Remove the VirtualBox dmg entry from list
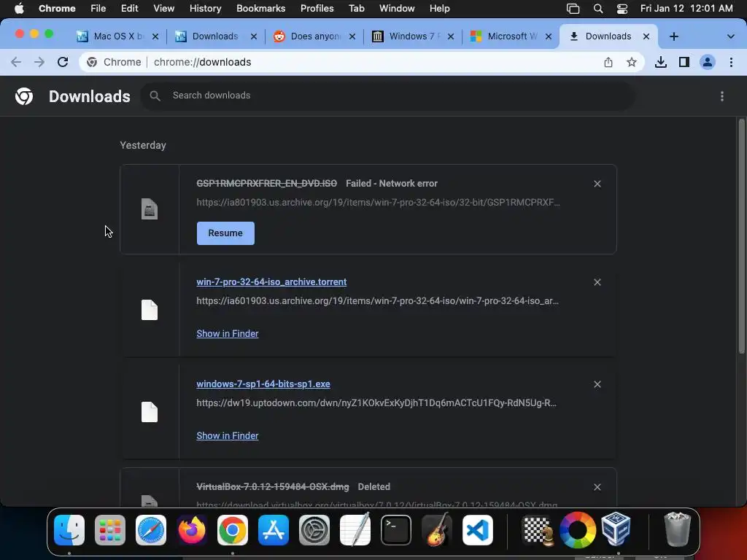Screen dimensions: 747x560 click(x=597, y=487)
